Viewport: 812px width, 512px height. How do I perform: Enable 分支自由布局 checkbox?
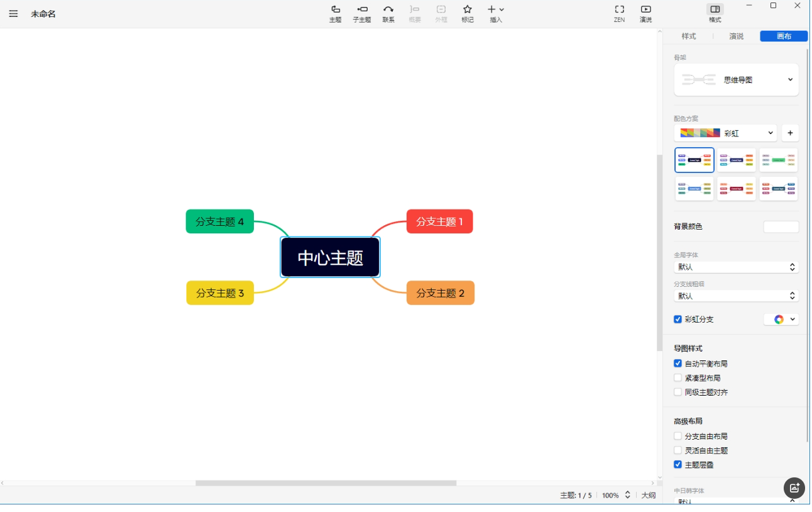point(678,436)
